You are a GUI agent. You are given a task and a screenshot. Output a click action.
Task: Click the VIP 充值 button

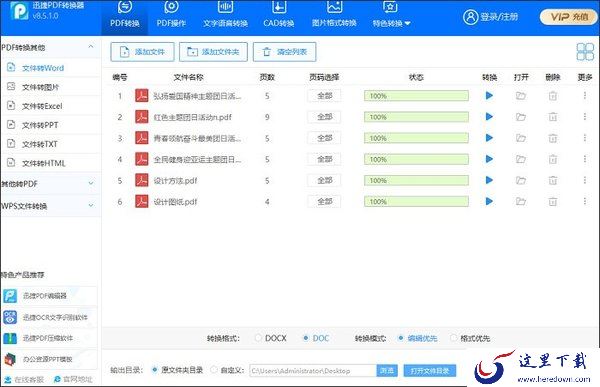(569, 17)
